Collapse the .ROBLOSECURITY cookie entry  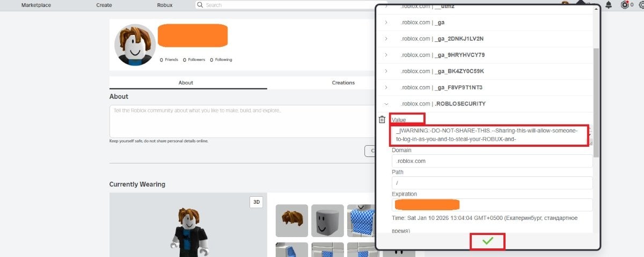(x=386, y=103)
